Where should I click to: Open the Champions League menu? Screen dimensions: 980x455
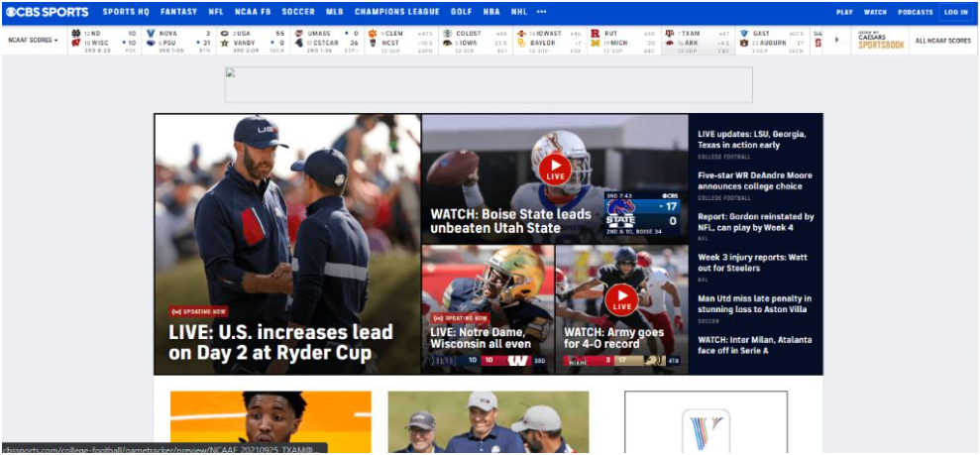[397, 12]
